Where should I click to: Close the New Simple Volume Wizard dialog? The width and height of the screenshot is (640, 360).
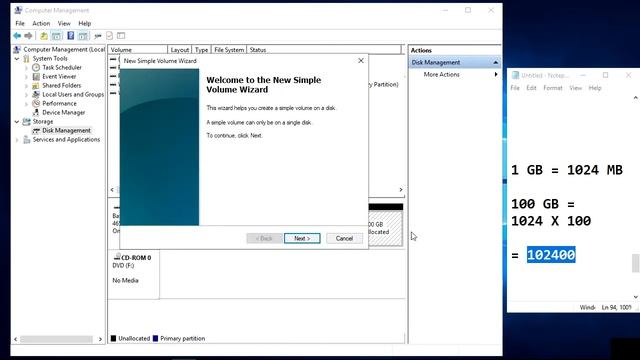(x=361, y=60)
